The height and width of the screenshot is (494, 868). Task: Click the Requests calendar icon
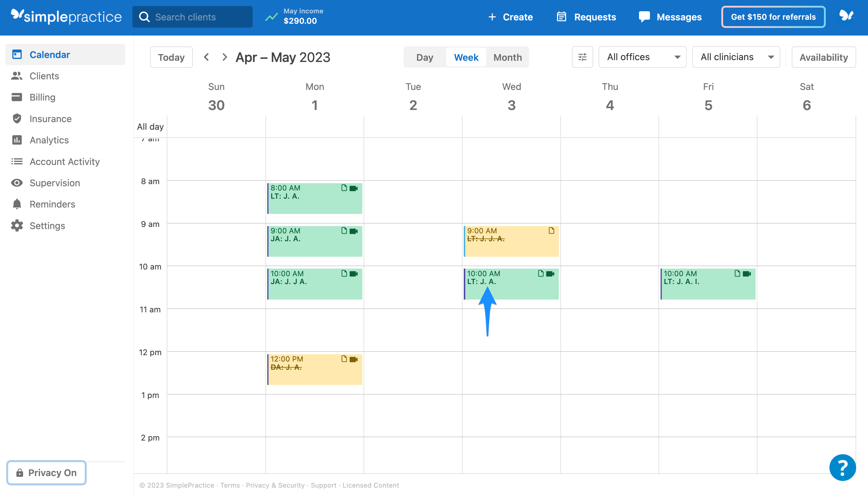click(x=562, y=17)
